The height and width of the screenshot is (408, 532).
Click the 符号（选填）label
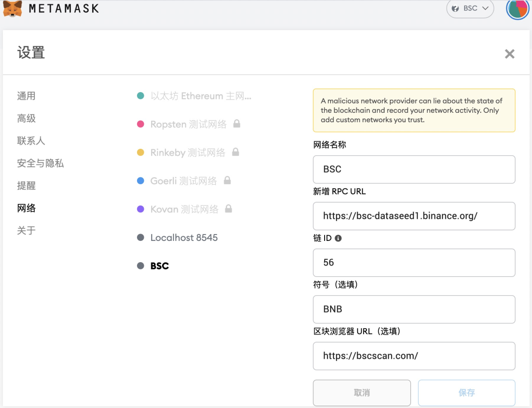pyautogui.click(x=336, y=284)
